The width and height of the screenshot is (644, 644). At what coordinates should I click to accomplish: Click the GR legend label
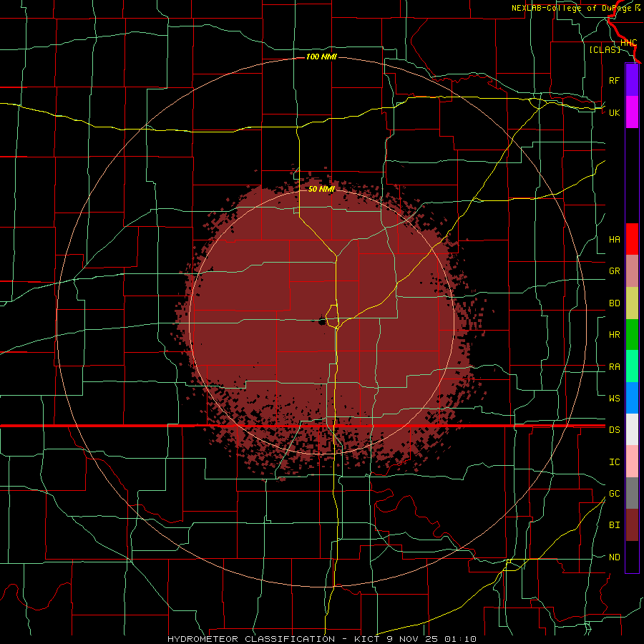pos(614,271)
